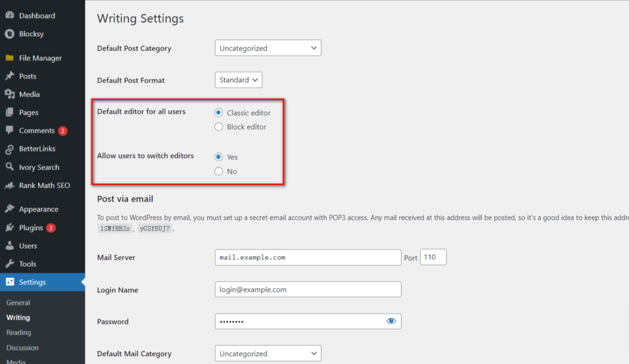Open the Appearance menu item

[x=39, y=209]
